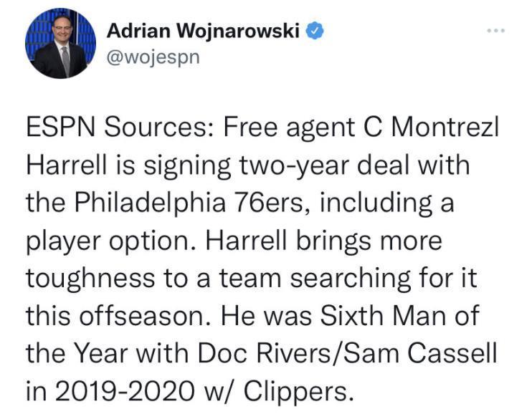The height and width of the screenshot is (414, 532).
Task: Open Adrian Wojnarowski's profile picture
Action: [61, 43]
